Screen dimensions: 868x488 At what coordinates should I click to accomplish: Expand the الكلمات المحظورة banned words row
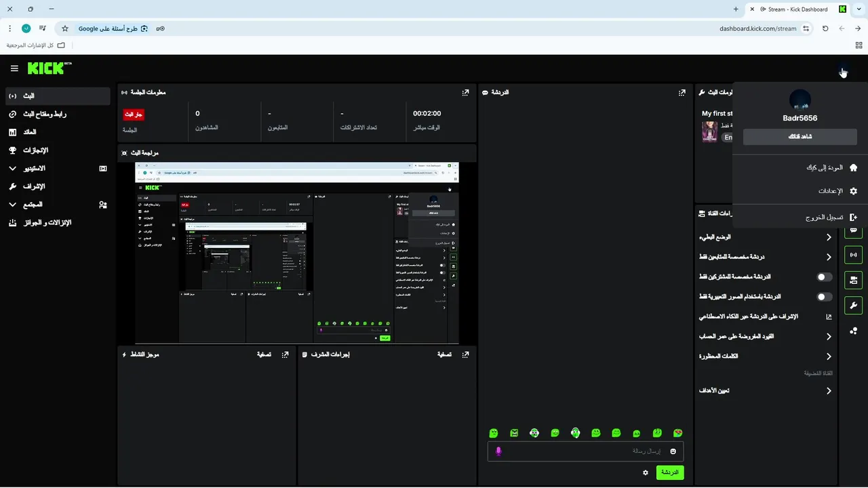[765, 357]
